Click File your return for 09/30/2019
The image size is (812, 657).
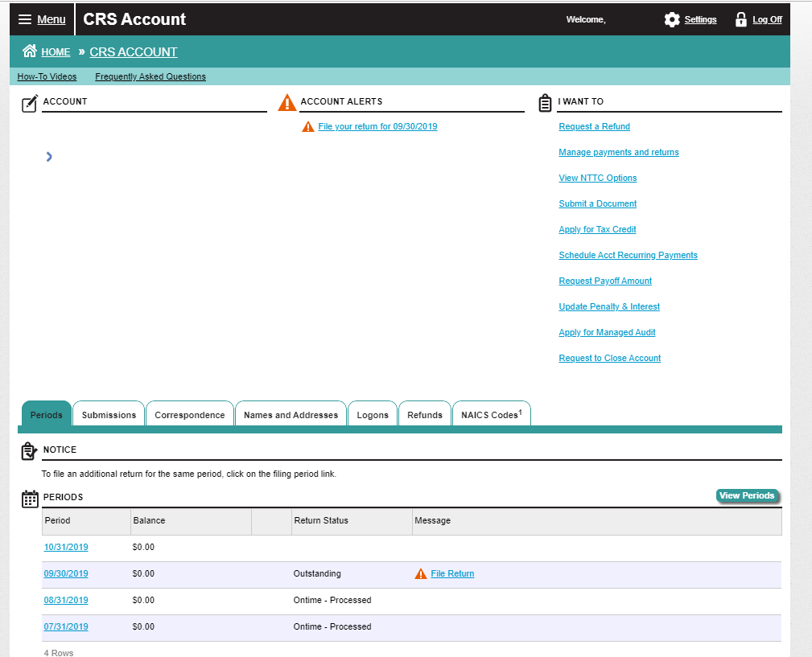377,127
